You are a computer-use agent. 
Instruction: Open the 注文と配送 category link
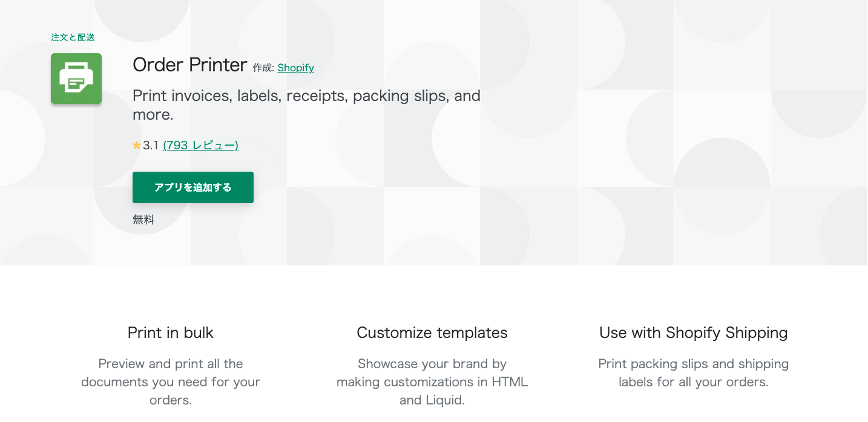tap(73, 37)
